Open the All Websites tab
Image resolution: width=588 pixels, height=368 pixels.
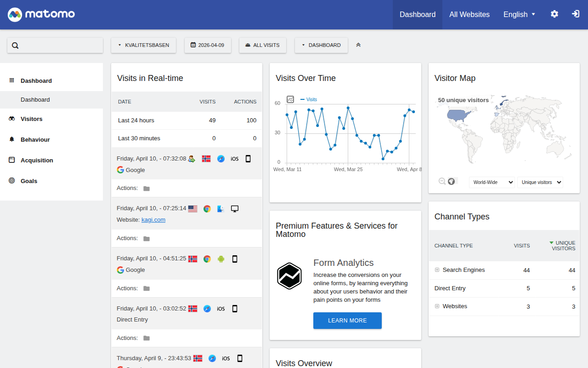[x=469, y=14]
